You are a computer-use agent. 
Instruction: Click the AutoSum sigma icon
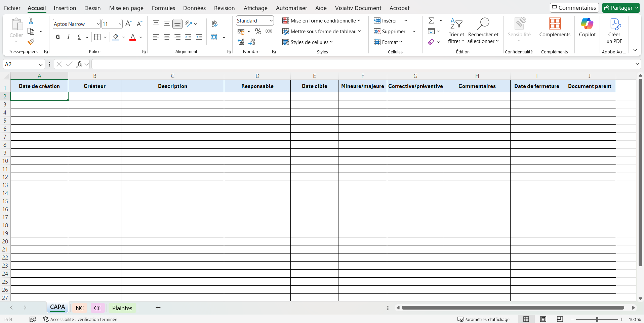coord(431,21)
